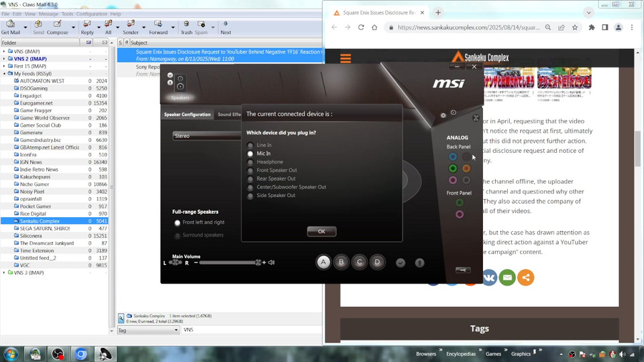644x362 pixels.
Task: Select the Line In radio button
Action: pyautogui.click(x=250, y=145)
